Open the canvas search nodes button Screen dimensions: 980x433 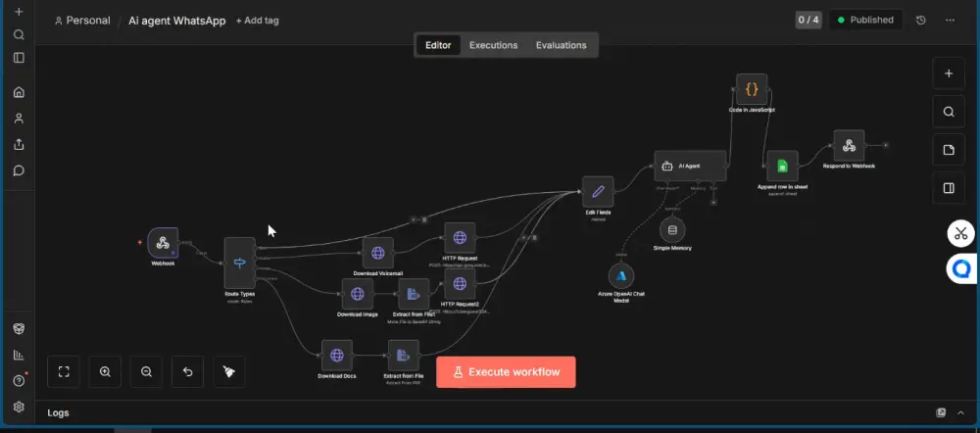point(948,112)
